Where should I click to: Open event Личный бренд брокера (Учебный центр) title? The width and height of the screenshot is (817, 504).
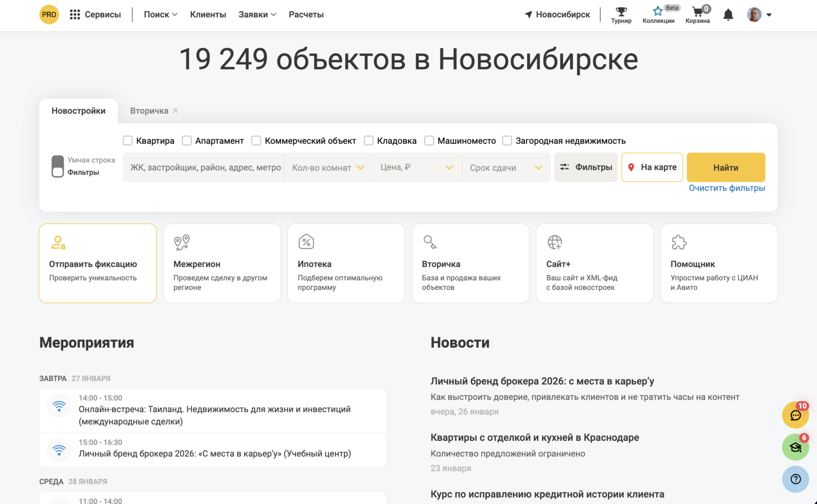coord(215,453)
